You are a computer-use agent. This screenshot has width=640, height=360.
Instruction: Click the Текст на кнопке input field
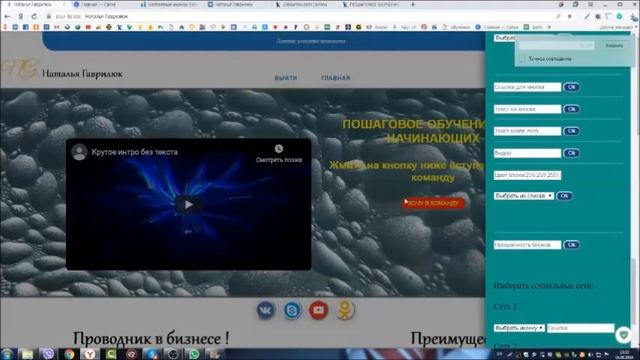(x=527, y=109)
